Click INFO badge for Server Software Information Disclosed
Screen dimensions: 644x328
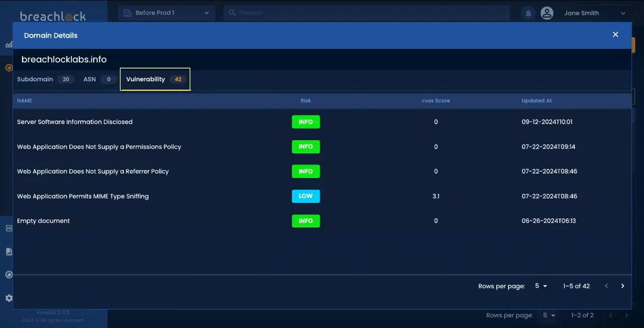click(x=305, y=122)
